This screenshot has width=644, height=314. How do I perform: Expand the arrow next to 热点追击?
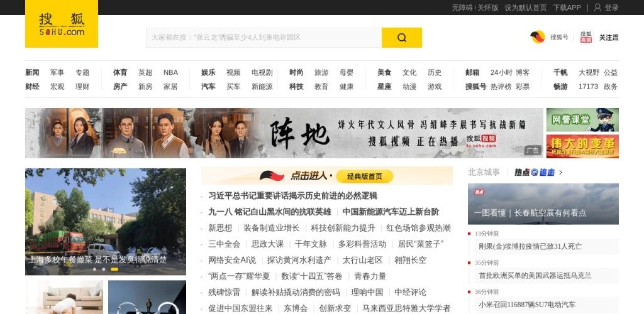click(x=561, y=173)
